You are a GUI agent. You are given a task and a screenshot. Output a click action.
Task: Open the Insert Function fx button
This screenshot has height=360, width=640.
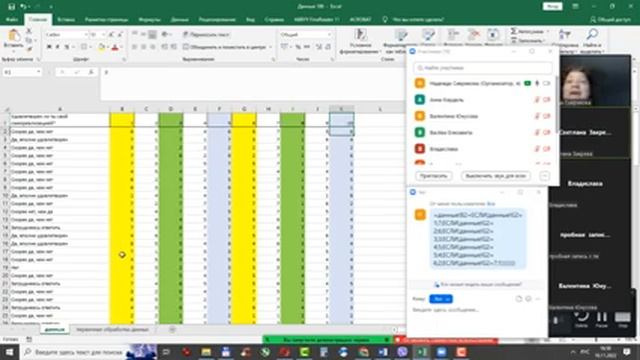91,72
